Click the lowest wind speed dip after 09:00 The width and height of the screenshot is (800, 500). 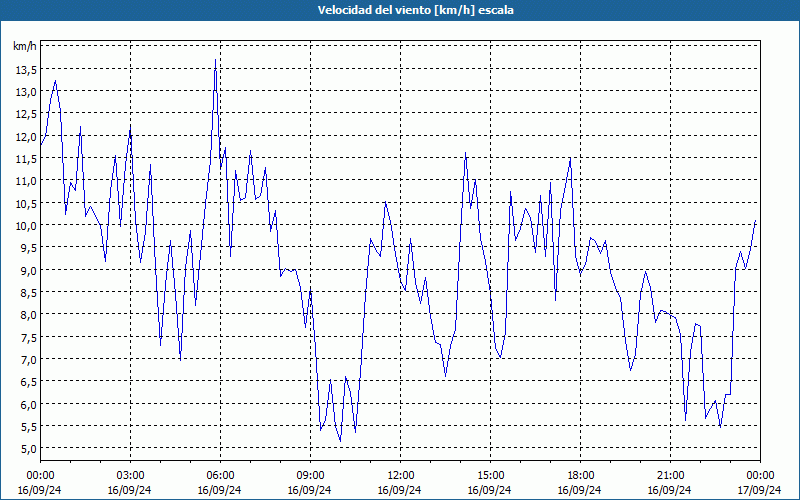point(340,441)
